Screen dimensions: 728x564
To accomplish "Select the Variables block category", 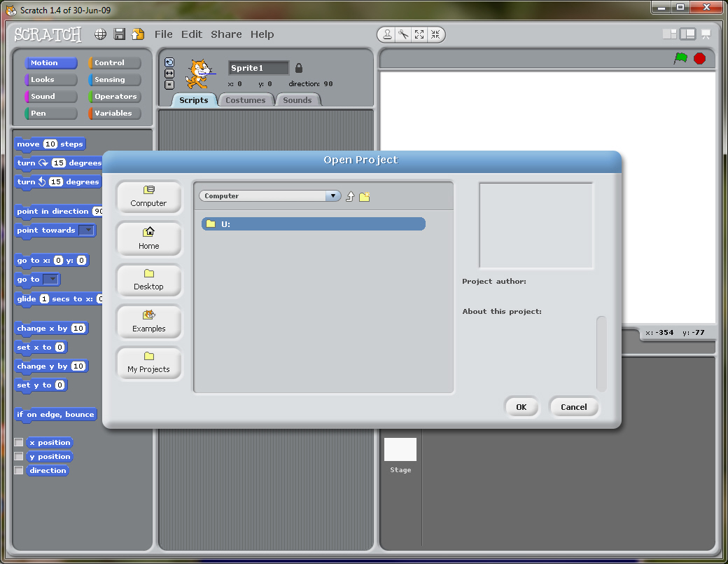I will pyautogui.click(x=115, y=113).
